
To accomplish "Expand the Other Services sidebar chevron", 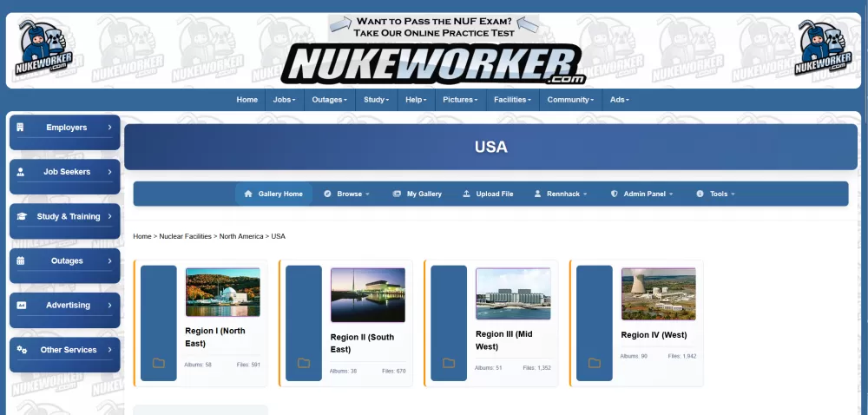I will click(x=109, y=350).
